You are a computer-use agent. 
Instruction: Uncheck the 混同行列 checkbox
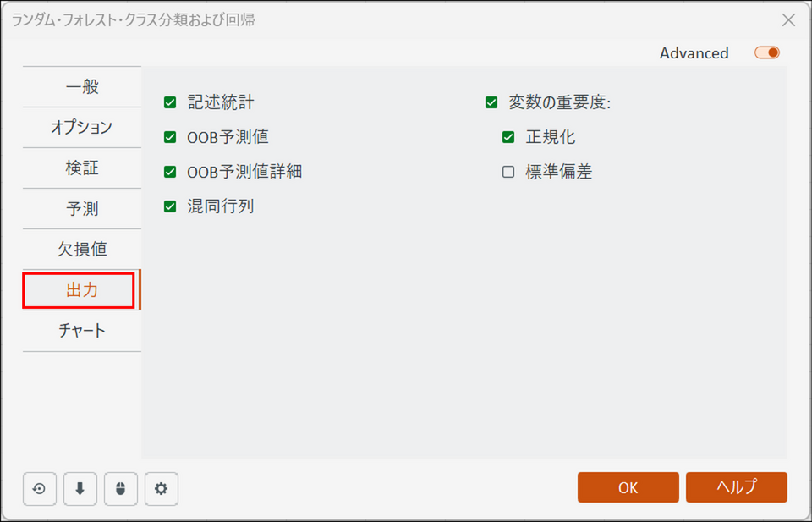tap(170, 206)
